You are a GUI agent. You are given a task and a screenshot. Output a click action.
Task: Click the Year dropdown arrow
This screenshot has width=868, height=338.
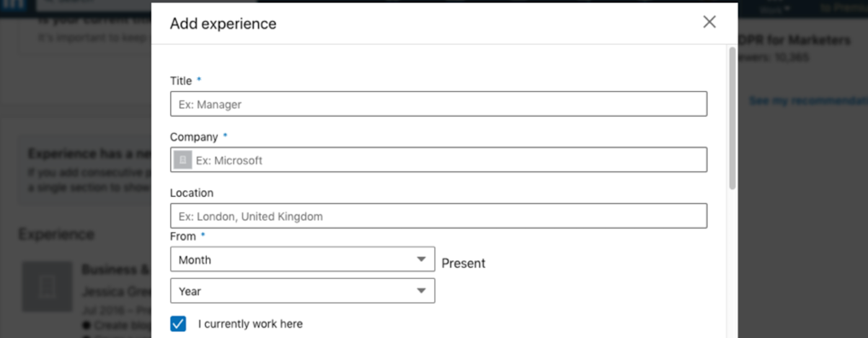click(x=421, y=290)
